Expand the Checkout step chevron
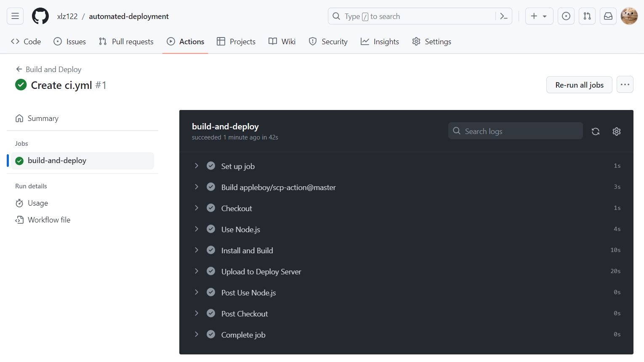644x362 pixels. tap(197, 208)
